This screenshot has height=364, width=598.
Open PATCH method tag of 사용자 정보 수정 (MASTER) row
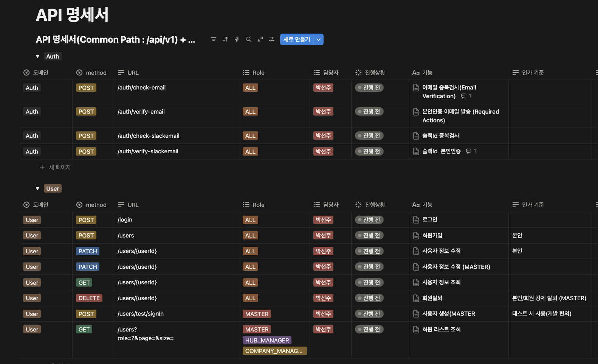(x=88, y=267)
